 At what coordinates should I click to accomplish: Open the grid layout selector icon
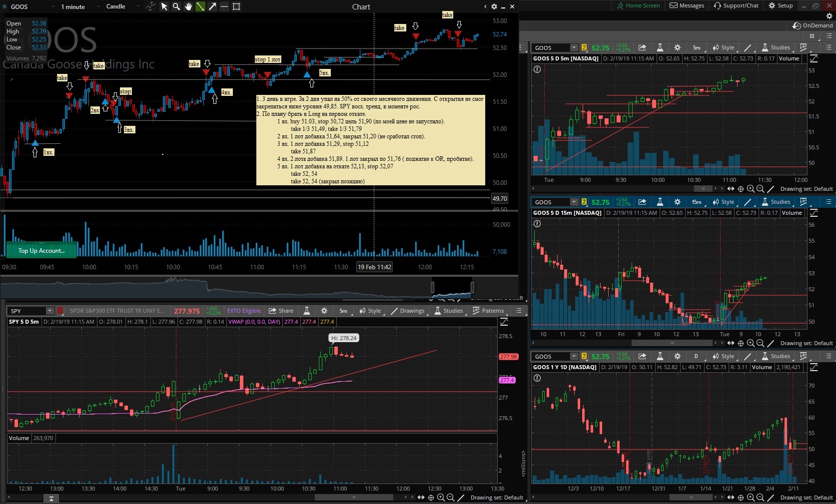point(812,36)
